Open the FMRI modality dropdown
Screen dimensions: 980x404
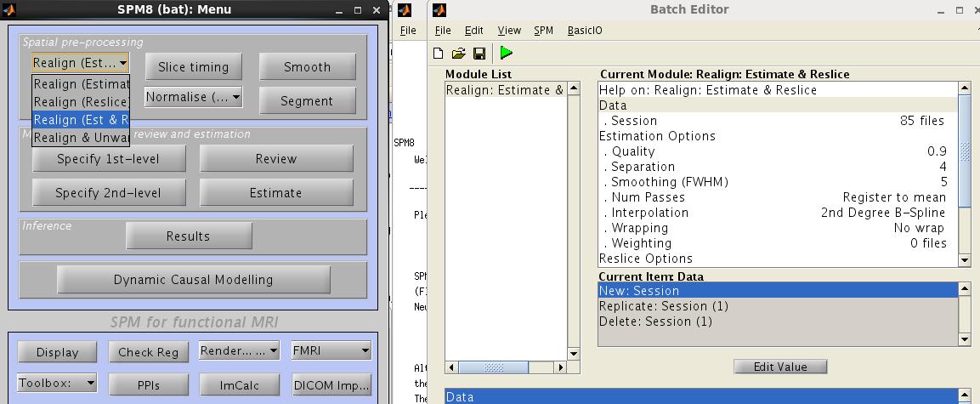point(331,350)
